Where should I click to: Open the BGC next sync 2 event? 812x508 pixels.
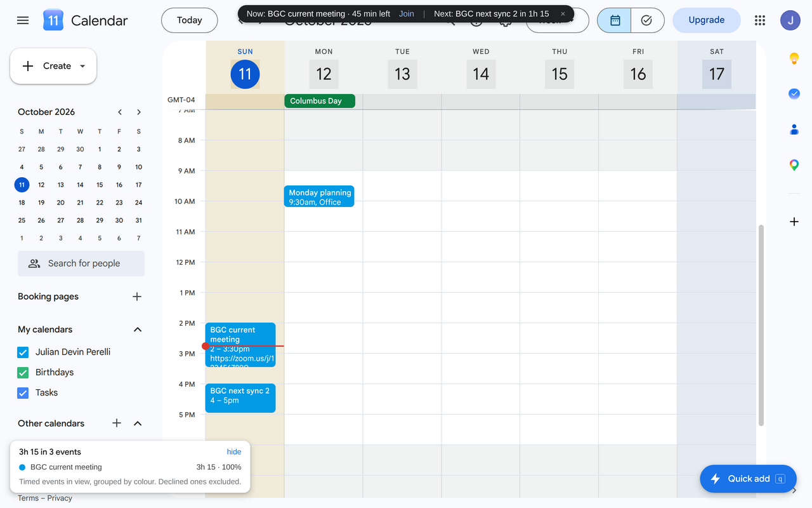pyautogui.click(x=240, y=398)
